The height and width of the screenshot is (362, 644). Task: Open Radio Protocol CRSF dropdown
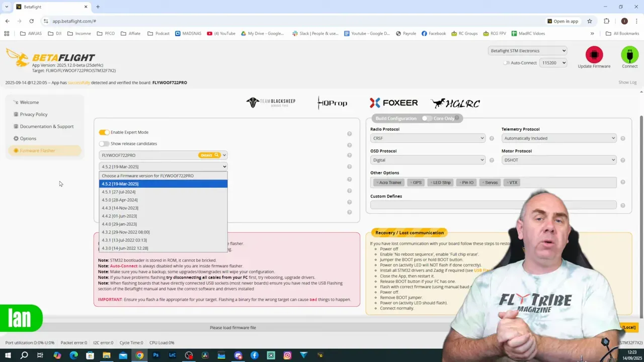pos(428,138)
